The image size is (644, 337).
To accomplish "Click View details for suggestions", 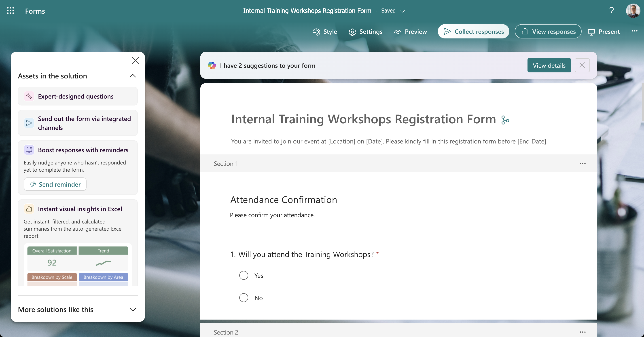I will coord(549,65).
